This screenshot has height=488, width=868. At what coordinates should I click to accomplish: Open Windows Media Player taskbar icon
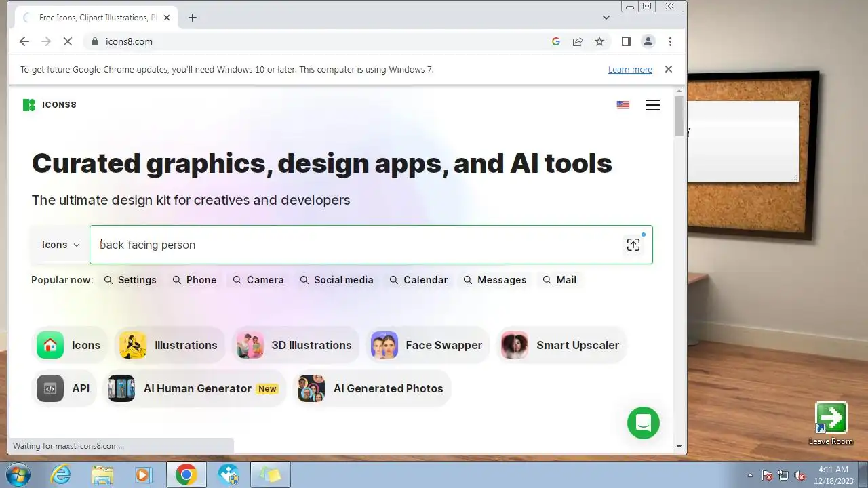(143, 474)
